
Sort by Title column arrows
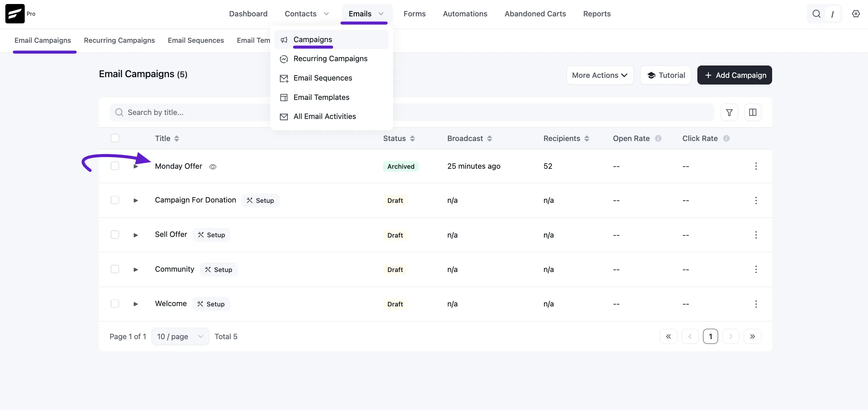[177, 139]
